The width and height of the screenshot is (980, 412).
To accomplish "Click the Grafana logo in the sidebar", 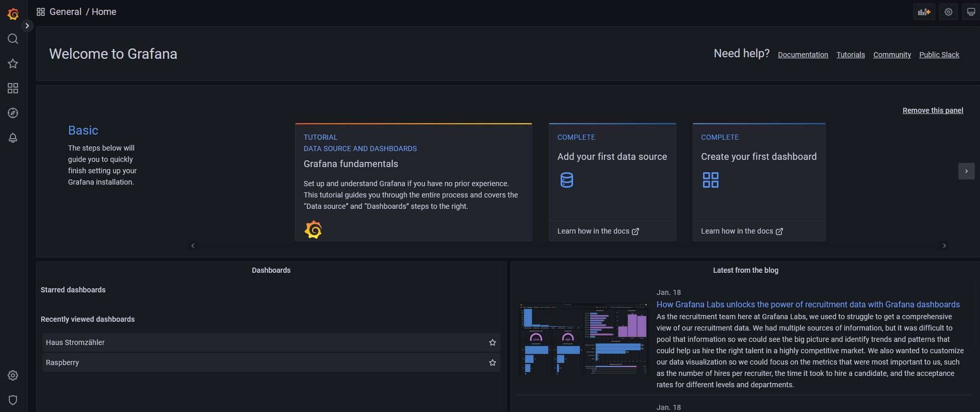I will click(x=13, y=14).
